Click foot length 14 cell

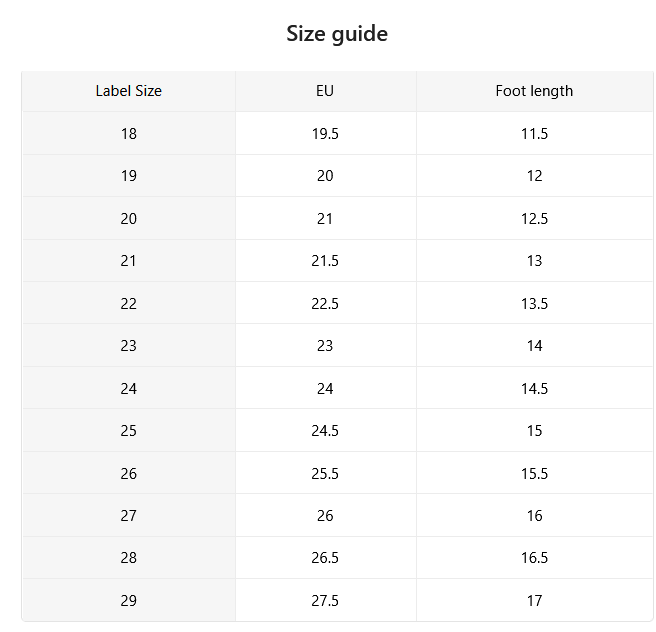(535, 345)
